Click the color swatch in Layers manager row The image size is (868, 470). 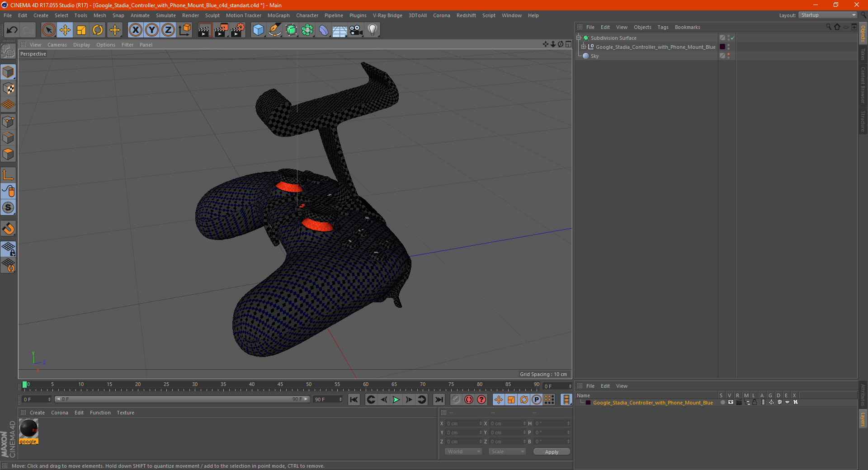588,403
